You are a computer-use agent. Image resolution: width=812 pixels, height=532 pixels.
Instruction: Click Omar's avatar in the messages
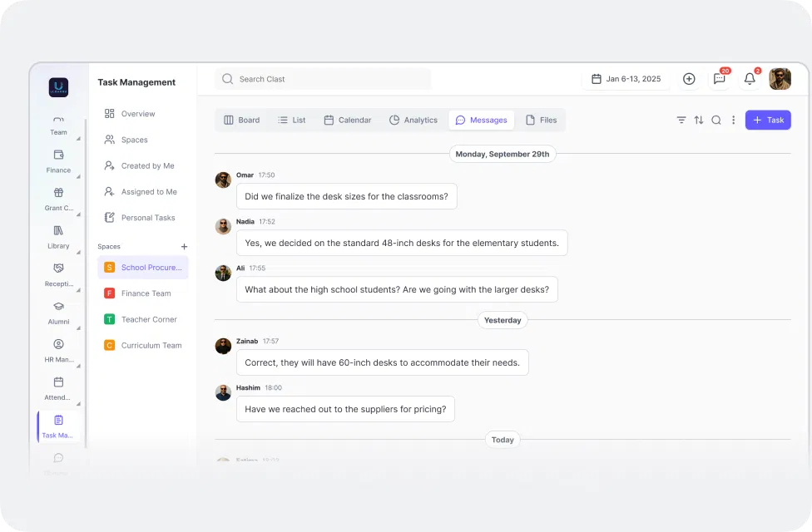coord(223,180)
